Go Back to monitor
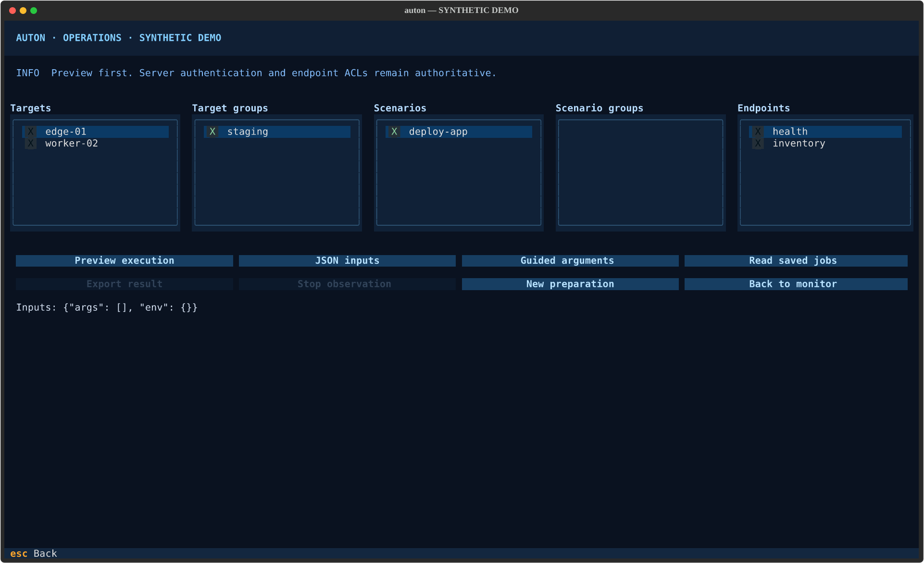This screenshot has height=563, width=924. tap(796, 284)
